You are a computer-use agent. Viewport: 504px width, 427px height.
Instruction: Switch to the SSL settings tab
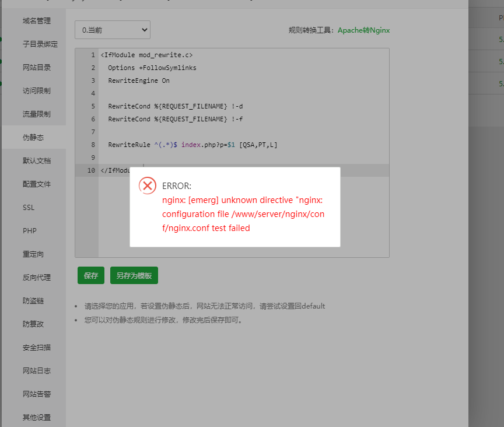29,207
